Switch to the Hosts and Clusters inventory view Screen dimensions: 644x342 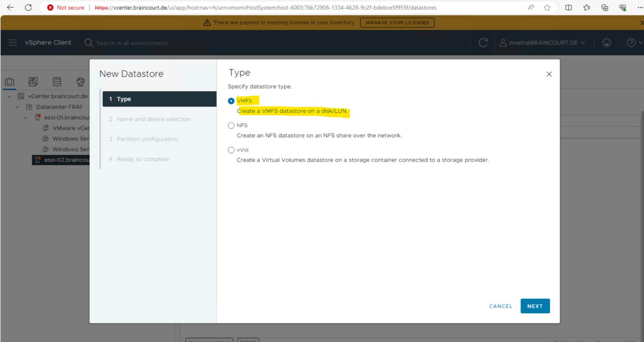pyautogui.click(x=9, y=82)
